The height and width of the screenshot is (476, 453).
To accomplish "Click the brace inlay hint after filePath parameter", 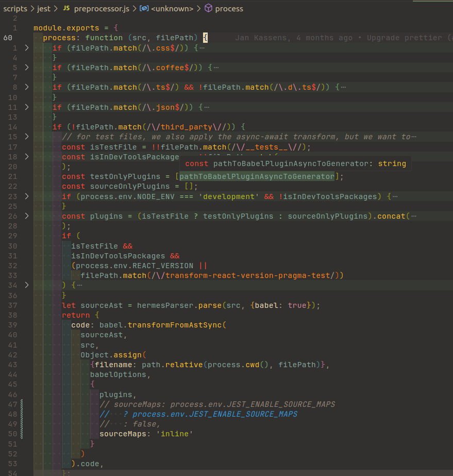I will click(204, 37).
